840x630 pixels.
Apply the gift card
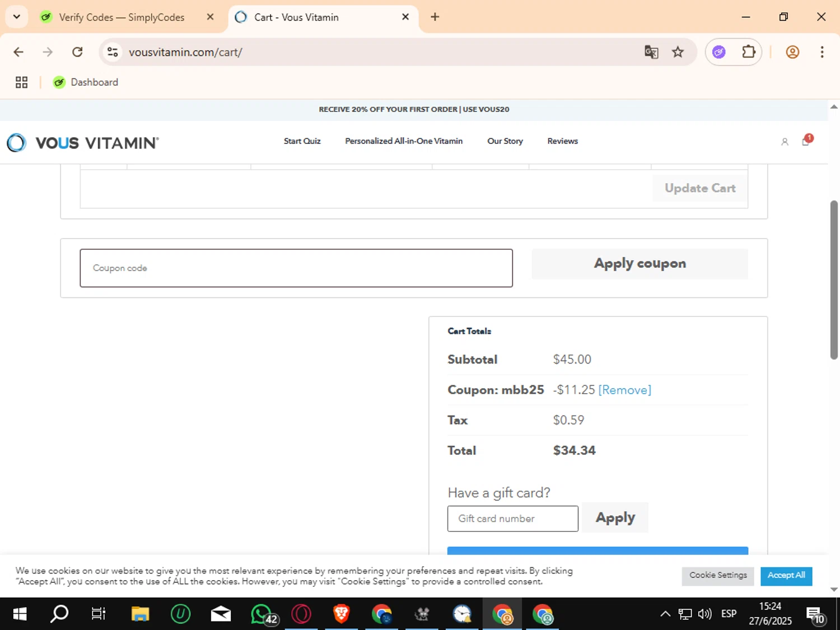615,517
